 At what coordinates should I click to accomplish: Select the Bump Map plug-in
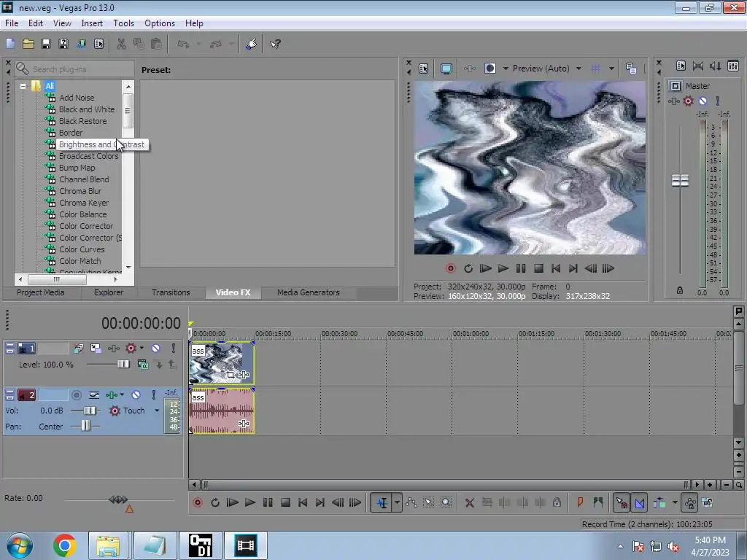pos(77,168)
